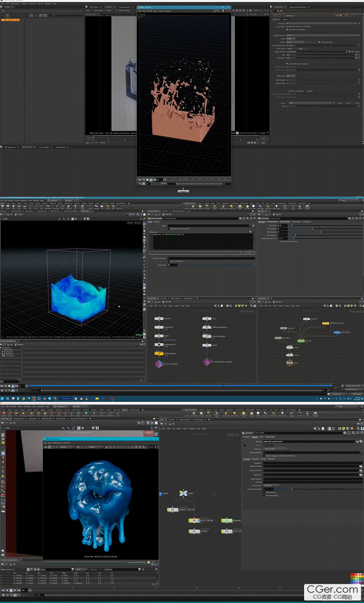Select the STAGE geometry node
This screenshot has height=603, width=364.
[194, 531]
